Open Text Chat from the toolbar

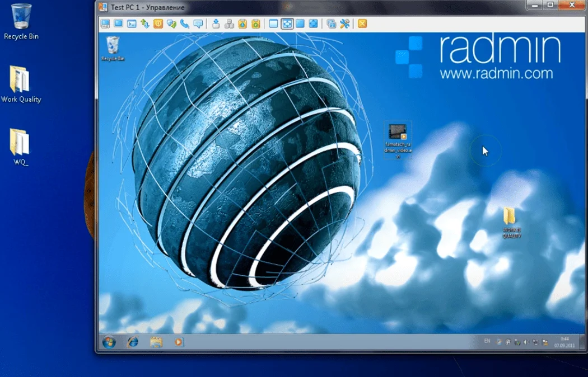click(171, 24)
